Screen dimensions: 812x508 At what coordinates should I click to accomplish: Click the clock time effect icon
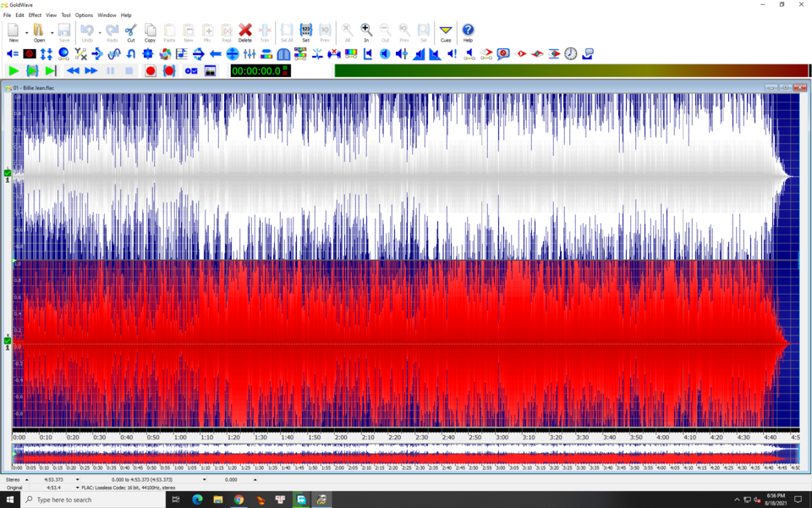pyautogui.click(x=571, y=54)
